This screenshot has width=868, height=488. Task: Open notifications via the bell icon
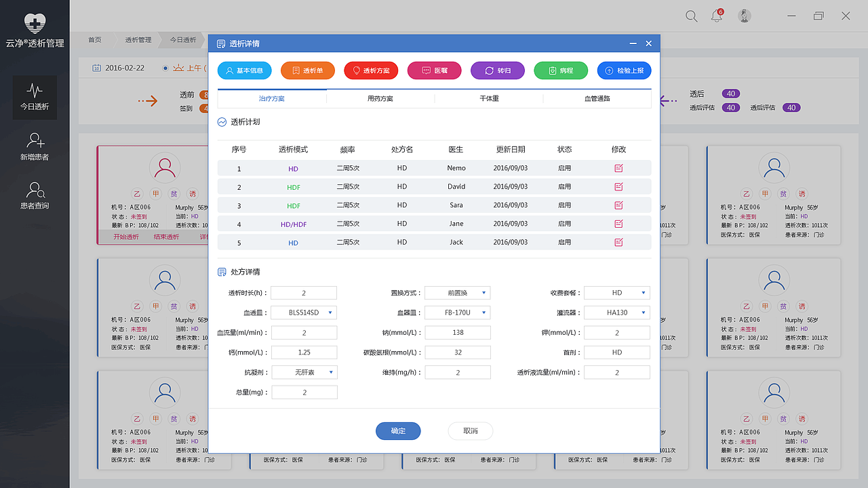(716, 16)
